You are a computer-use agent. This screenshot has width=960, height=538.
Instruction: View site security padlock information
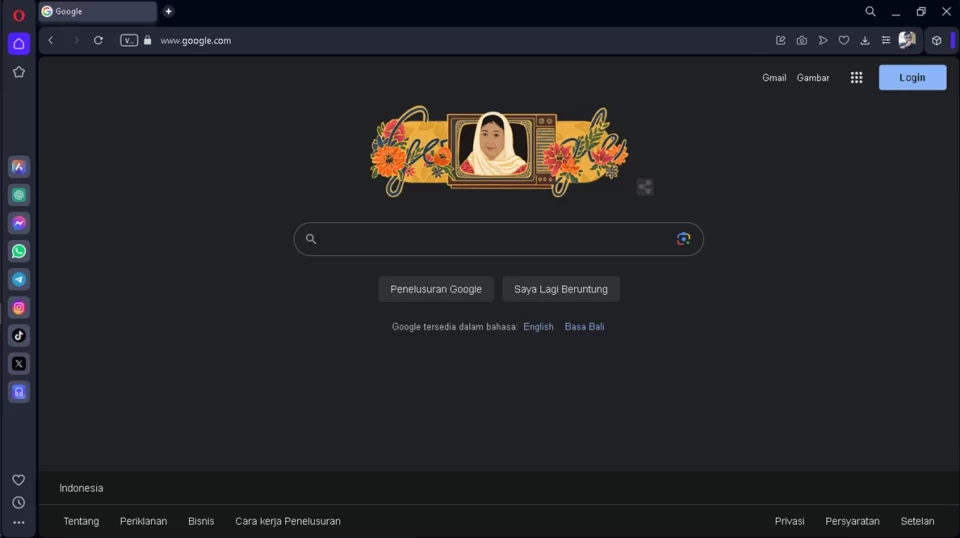[x=148, y=40]
